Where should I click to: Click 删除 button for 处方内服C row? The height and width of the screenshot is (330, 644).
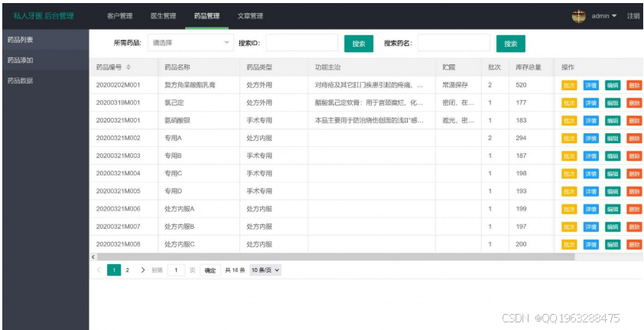coord(634,244)
